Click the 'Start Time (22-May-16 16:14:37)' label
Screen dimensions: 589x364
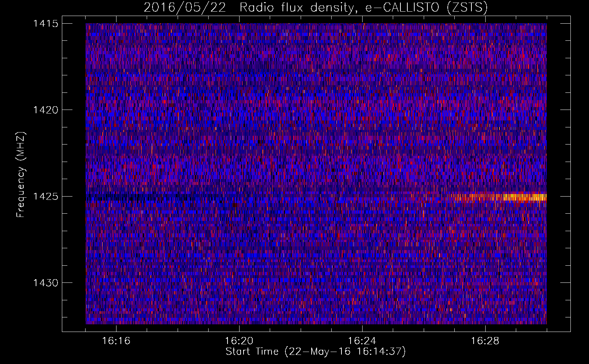click(316, 352)
